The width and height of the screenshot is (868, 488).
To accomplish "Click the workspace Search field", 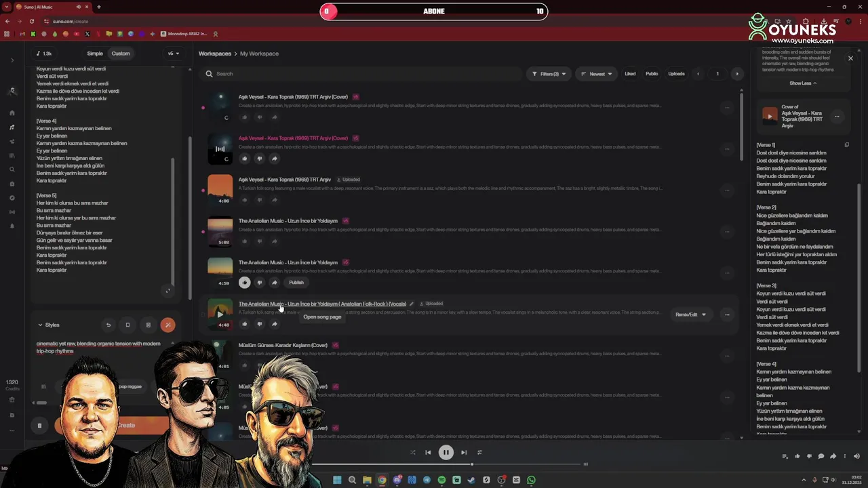I will click(x=363, y=74).
